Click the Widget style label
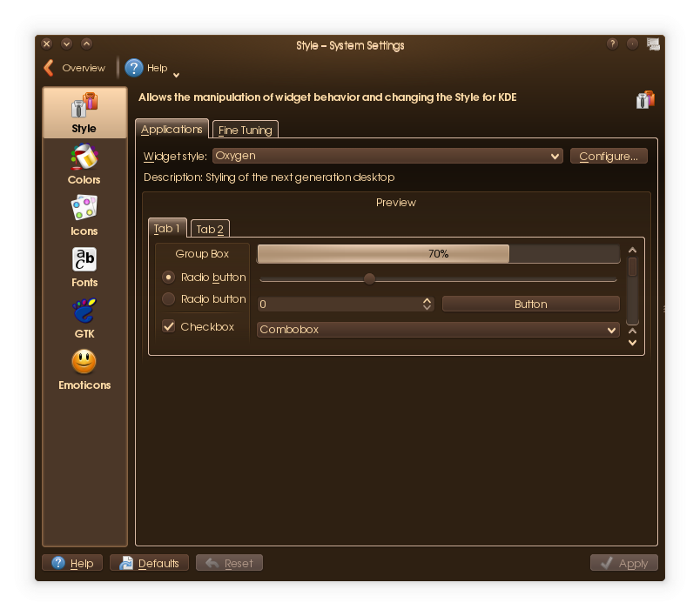Screen dimensions: 700x616 point(175,157)
